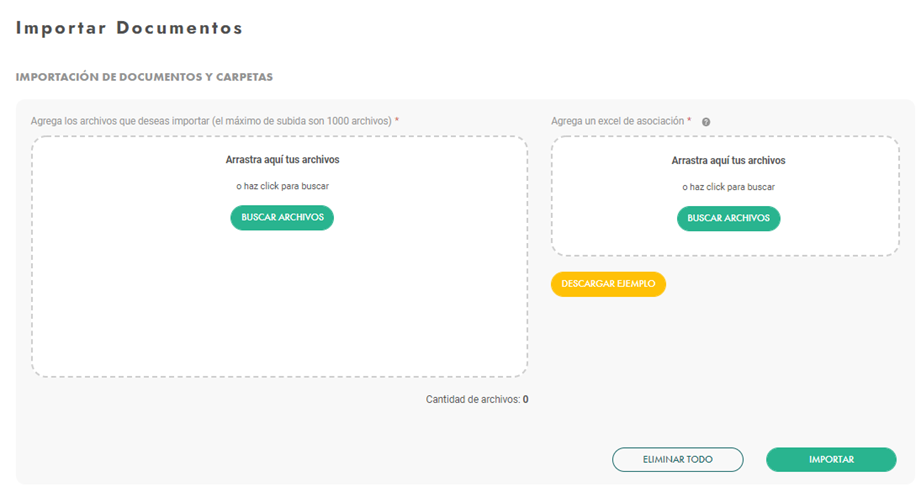Click 'Arrastra aquí tus archivos' in the left dropzone

pos(283,160)
